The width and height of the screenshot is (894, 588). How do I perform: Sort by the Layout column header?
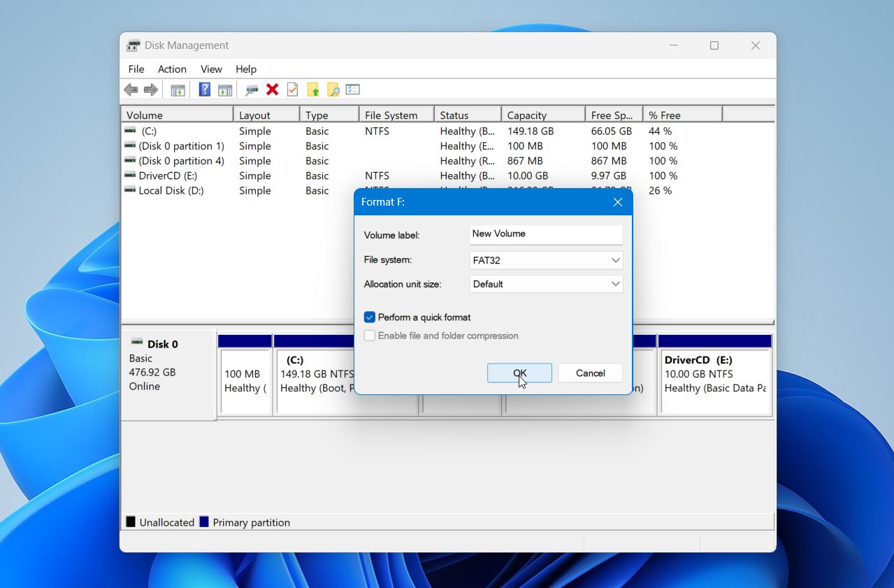[267, 115]
